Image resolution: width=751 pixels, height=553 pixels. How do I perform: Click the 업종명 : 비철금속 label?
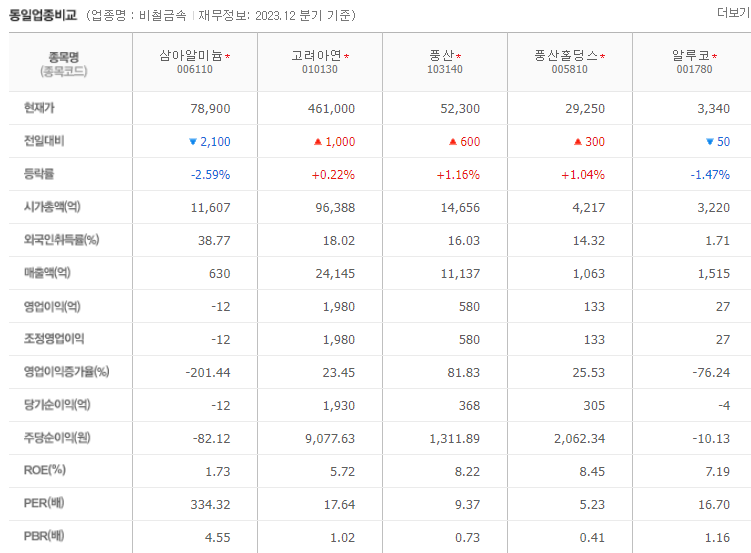pyautogui.click(x=139, y=16)
